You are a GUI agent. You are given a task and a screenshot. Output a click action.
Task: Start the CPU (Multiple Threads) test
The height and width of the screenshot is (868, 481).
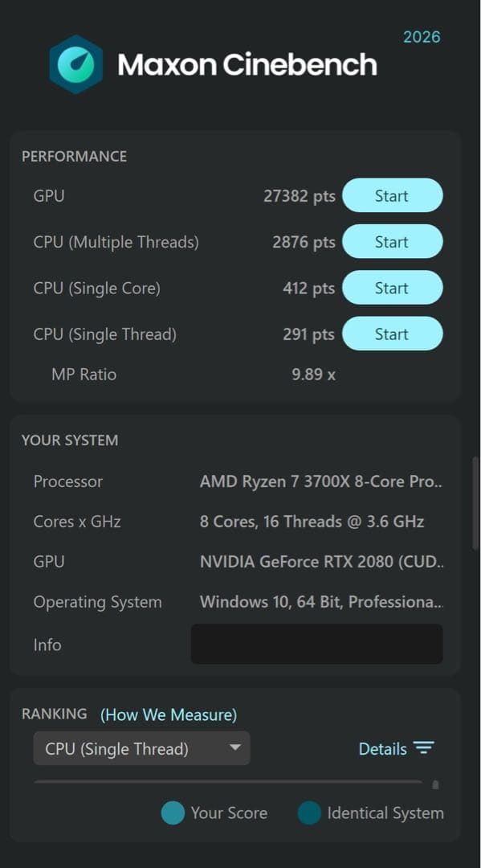[x=393, y=241]
